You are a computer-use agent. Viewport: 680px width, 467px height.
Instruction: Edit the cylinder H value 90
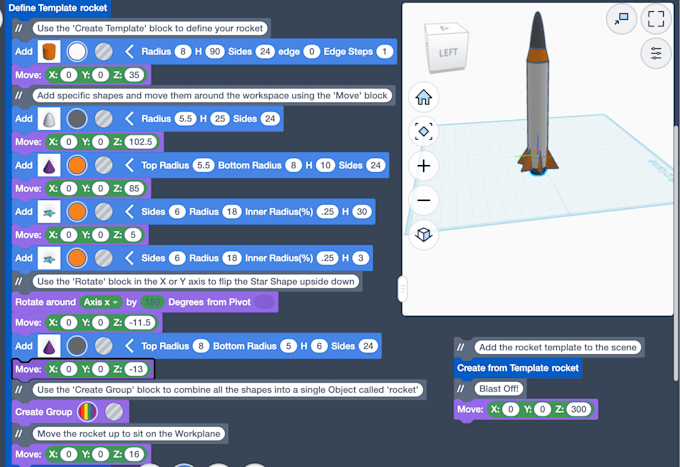click(x=214, y=52)
